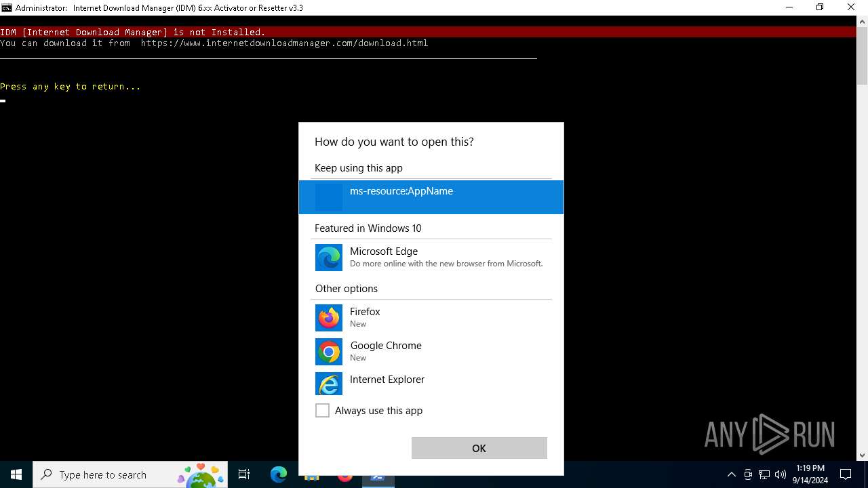Viewport: 868px width, 488px height.
Task: Click the console scrollbar up arrow
Action: click(862, 21)
